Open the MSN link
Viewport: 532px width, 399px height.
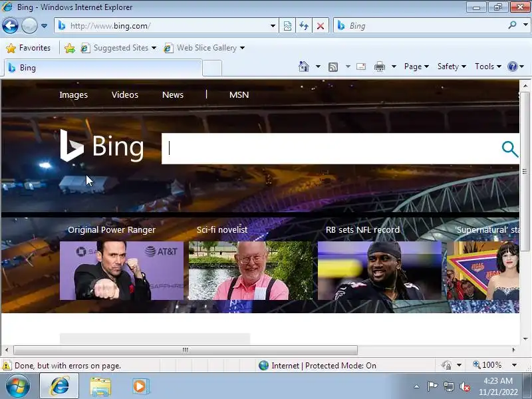pos(239,95)
